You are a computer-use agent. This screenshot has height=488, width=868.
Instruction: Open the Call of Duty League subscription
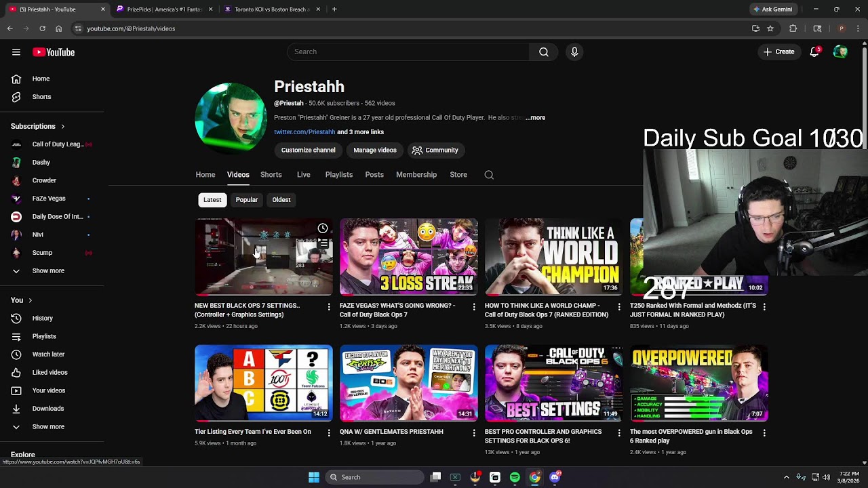click(x=52, y=144)
